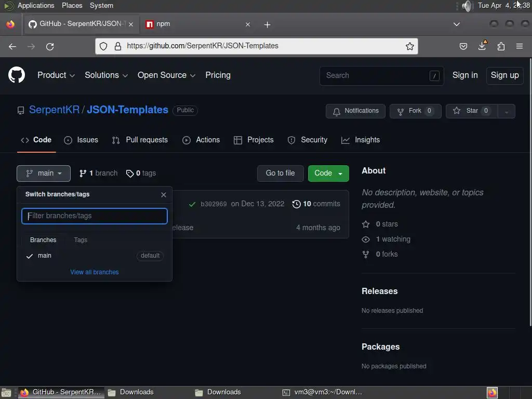Expand the Solutions menu

(106, 75)
